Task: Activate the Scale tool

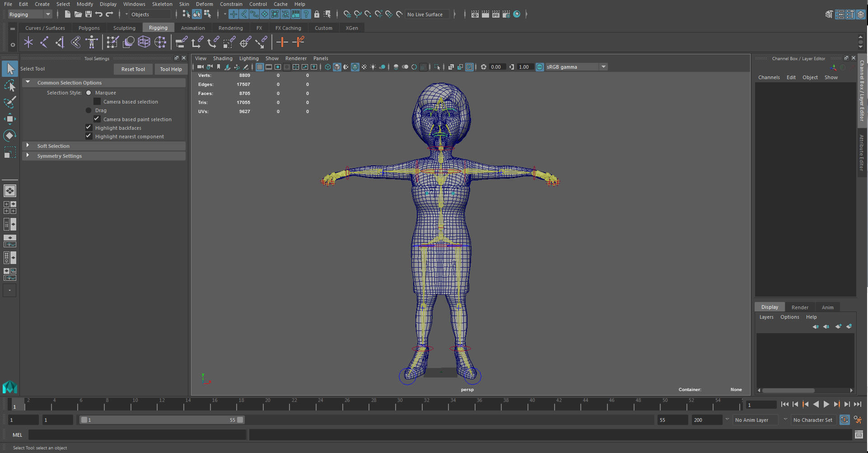Action: click(10, 152)
